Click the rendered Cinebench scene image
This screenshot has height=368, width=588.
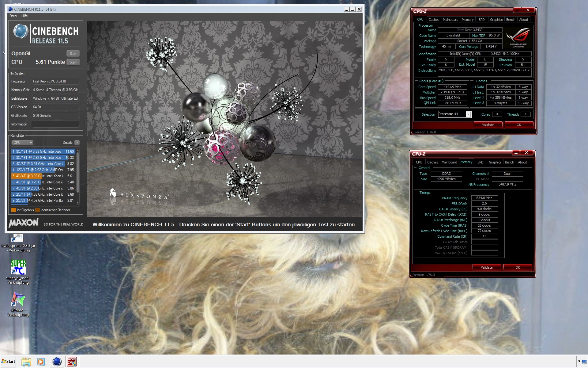224,119
